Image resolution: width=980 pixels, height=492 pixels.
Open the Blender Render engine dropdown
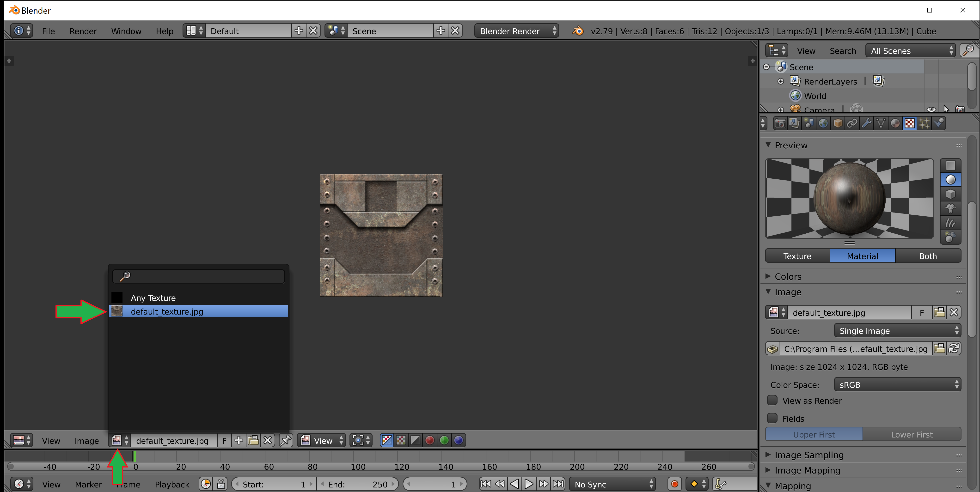(517, 31)
